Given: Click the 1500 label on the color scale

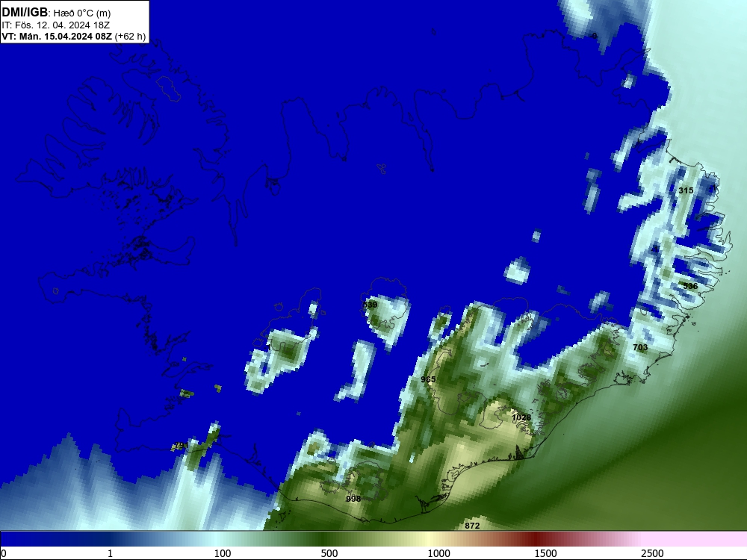Looking at the screenshot, I should [x=545, y=553].
